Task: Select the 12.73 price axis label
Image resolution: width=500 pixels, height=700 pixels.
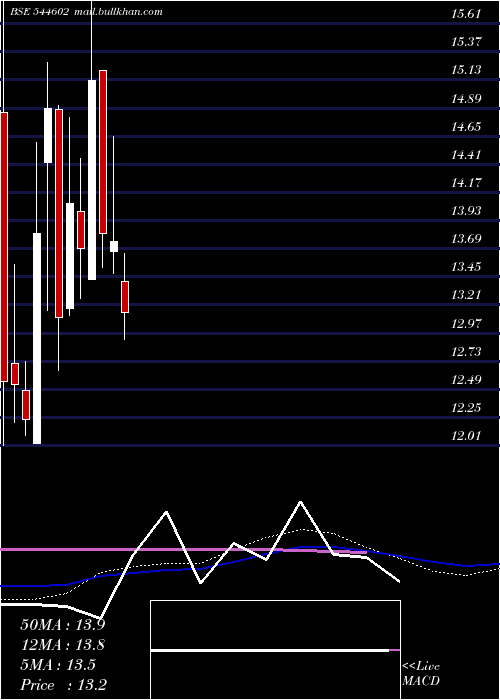Action: coord(466,351)
